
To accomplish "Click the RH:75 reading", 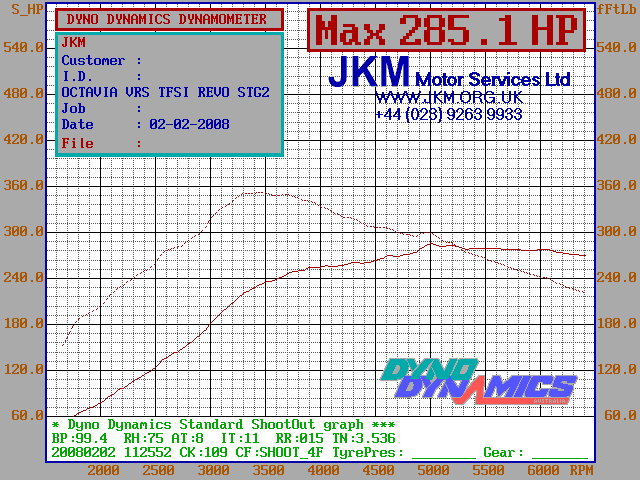I will click(144, 438).
